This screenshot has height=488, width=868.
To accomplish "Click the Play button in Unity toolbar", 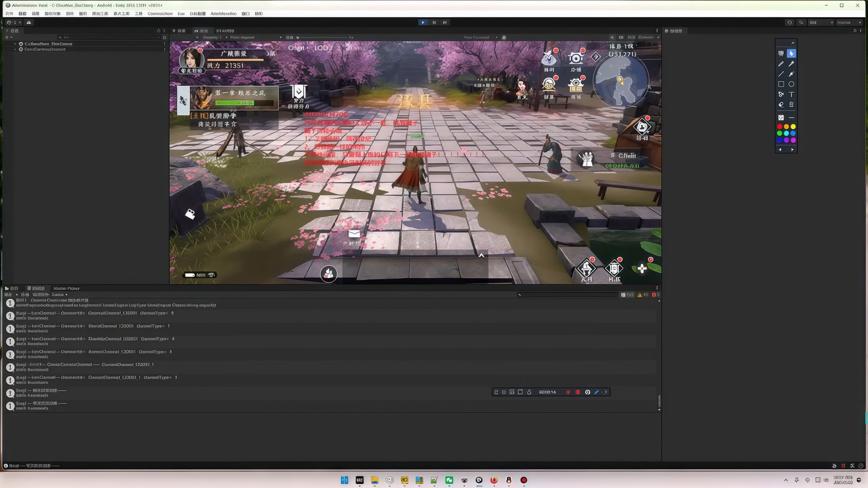I will (x=423, y=22).
